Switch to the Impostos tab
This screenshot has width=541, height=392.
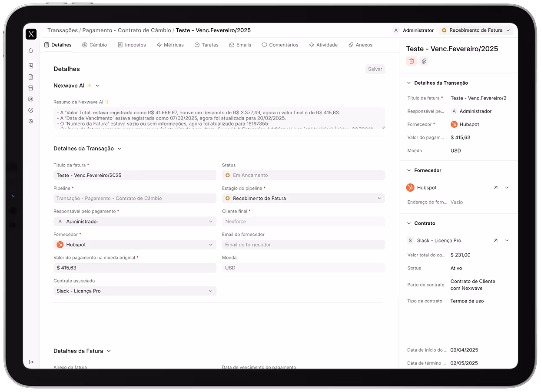pos(132,45)
